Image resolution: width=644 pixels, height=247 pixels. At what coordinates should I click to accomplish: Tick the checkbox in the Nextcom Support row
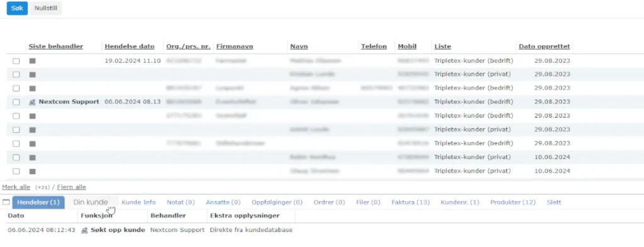point(16,102)
